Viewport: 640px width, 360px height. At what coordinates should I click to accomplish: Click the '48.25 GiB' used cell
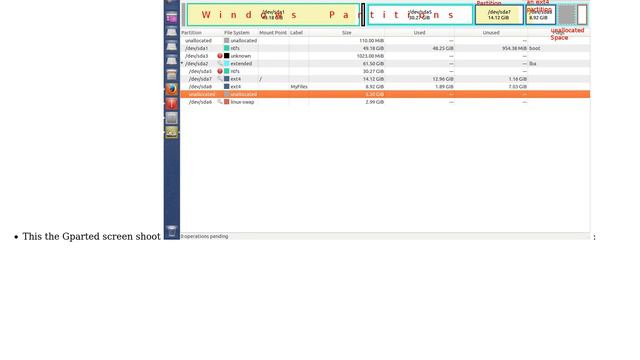click(443, 48)
